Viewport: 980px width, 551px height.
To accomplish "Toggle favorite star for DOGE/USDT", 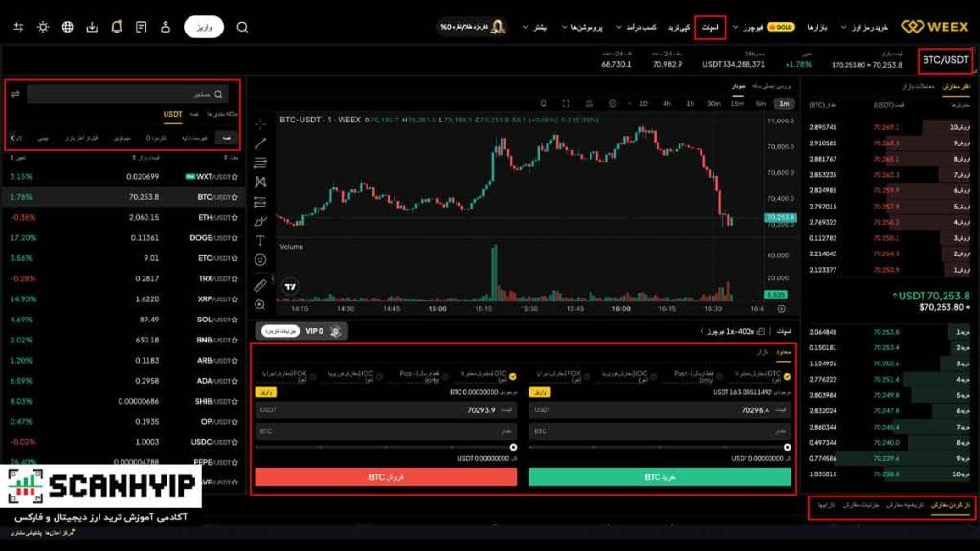I will point(235,238).
